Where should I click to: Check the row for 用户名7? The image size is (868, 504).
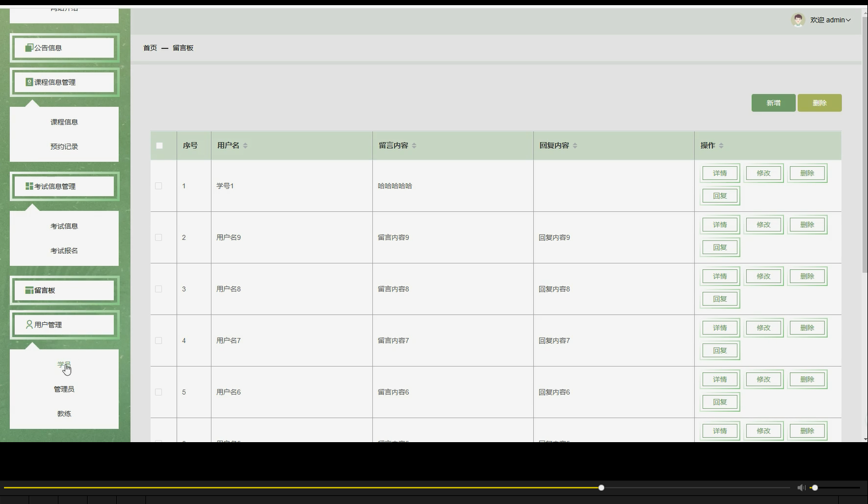tap(159, 340)
